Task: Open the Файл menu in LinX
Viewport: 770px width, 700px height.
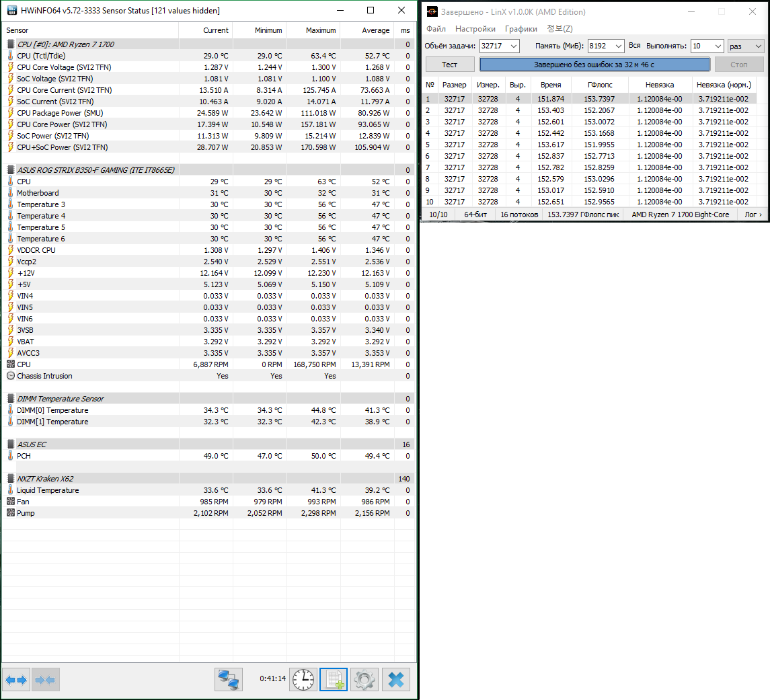Action: pyautogui.click(x=436, y=29)
